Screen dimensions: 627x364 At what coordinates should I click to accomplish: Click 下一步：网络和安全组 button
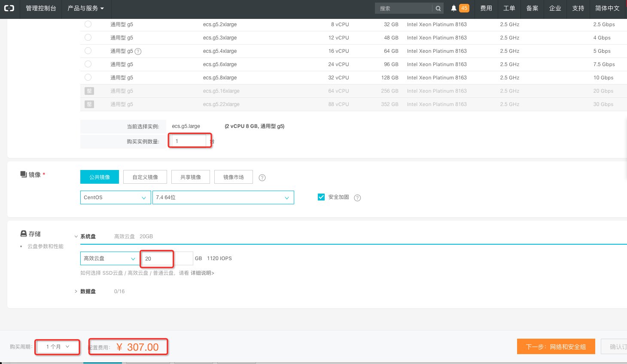point(556,346)
